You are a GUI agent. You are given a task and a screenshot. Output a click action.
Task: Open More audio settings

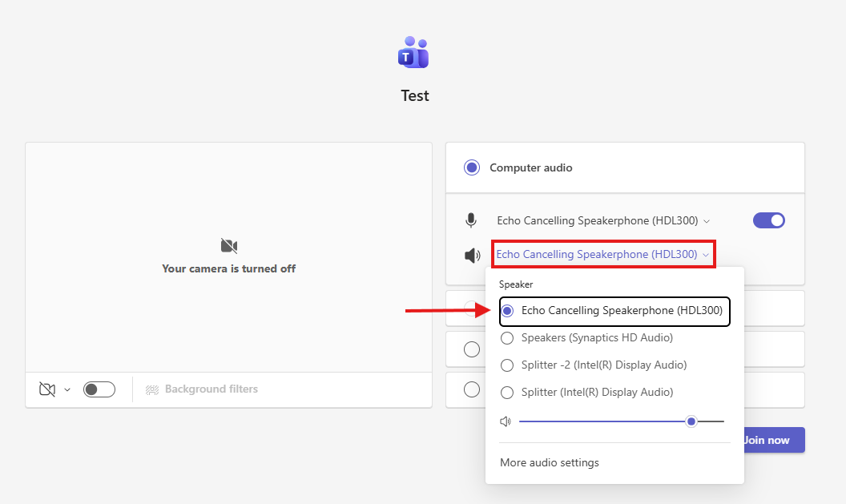pyautogui.click(x=550, y=462)
